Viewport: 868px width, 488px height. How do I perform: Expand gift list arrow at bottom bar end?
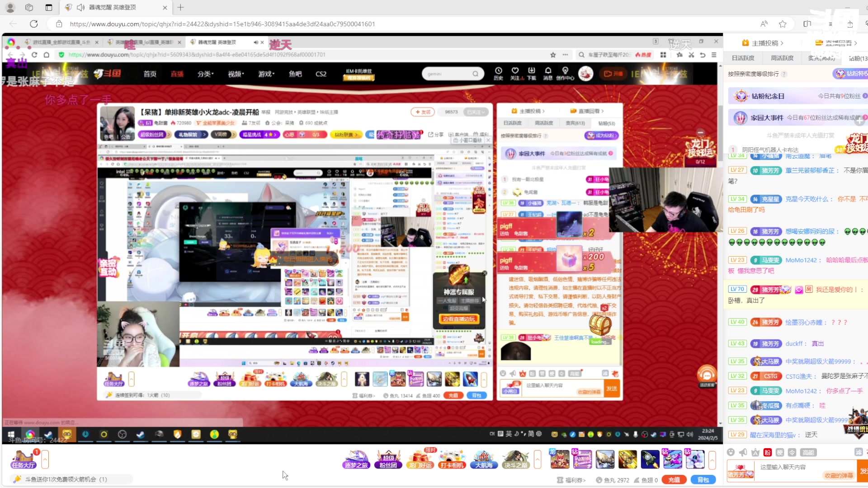tap(712, 460)
